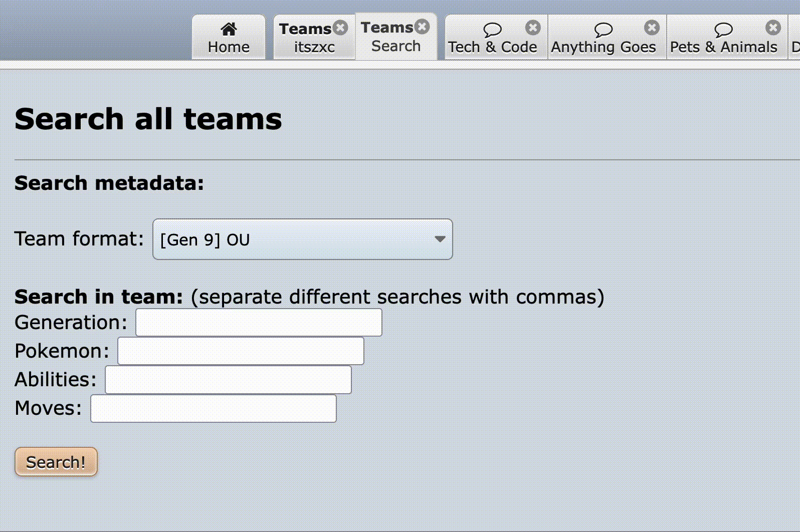Focus the Pokemon input field
Viewport: 800px width, 532px height.
(241, 351)
